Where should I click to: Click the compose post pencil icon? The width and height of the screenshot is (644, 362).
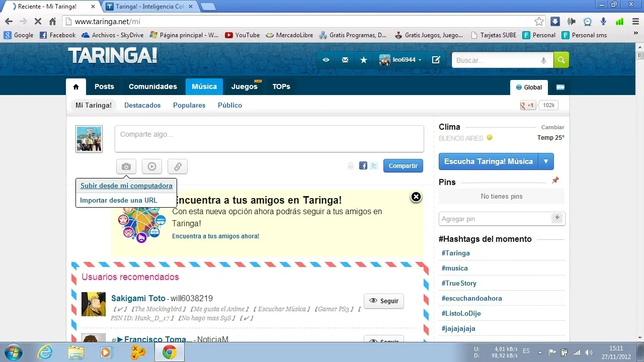[x=436, y=60]
